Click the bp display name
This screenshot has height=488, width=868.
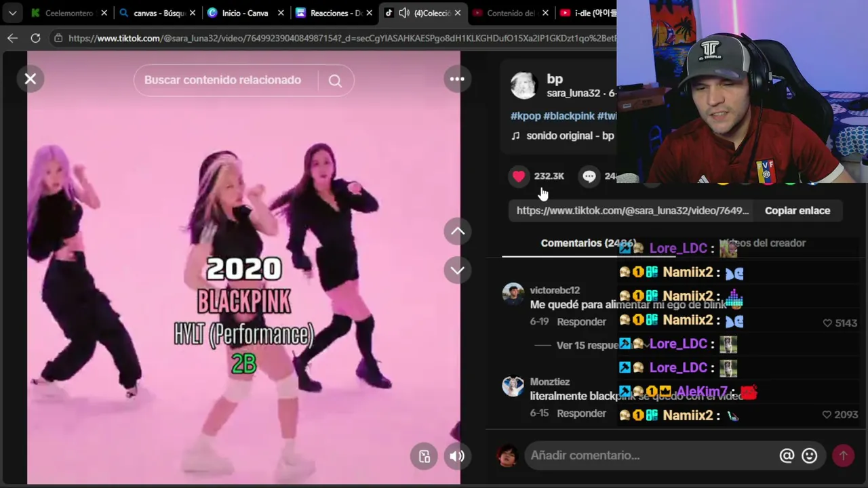(555, 79)
